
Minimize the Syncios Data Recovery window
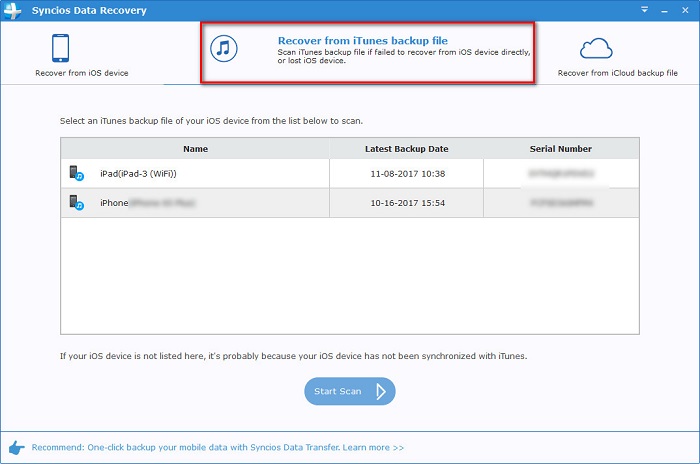(664, 10)
